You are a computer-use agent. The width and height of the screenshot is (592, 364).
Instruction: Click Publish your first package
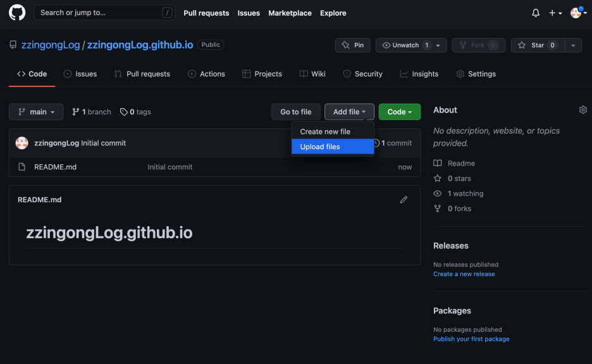coord(471,339)
